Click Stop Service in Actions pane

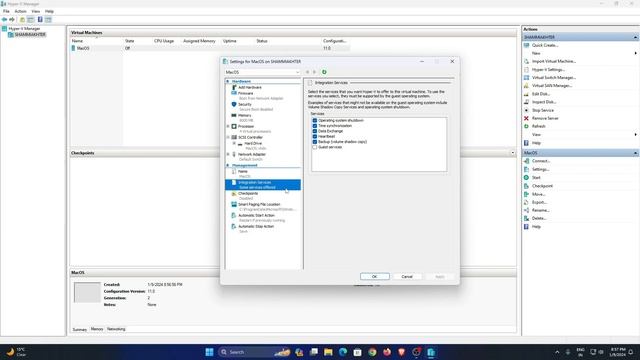pyautogui.click(x=543, y=110)
